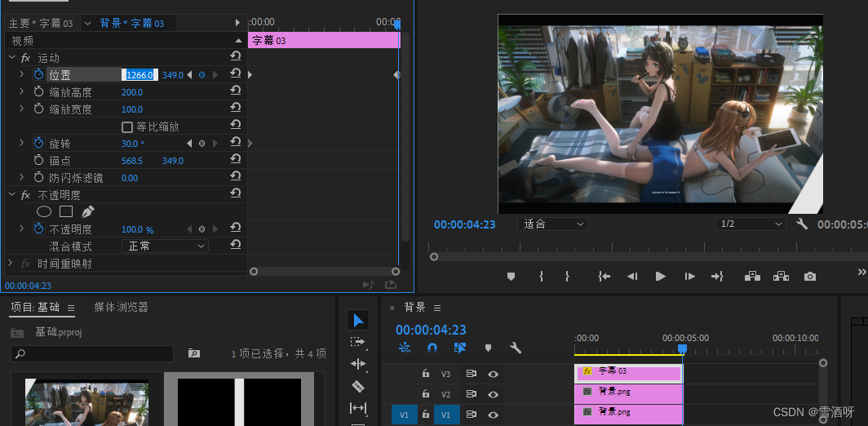Open dropdown next to 主要 * 字幕 03
Screen dimensions: 868x426
click(x=87, y=24)
